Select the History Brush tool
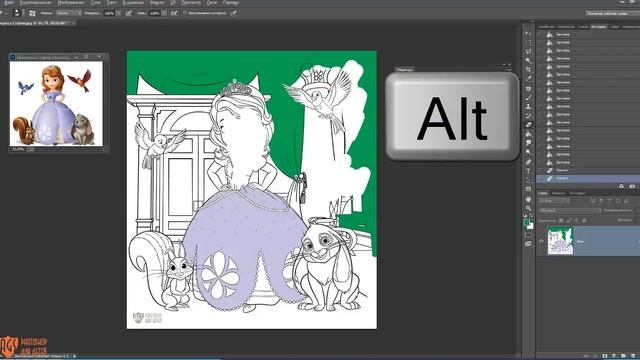This screenshot has height=360, width=640. point(528,116)
